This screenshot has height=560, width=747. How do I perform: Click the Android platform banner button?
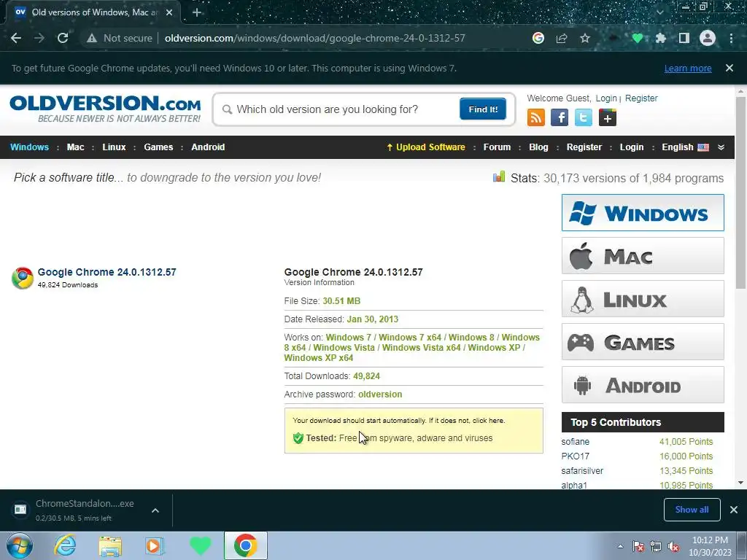(643, 385)
